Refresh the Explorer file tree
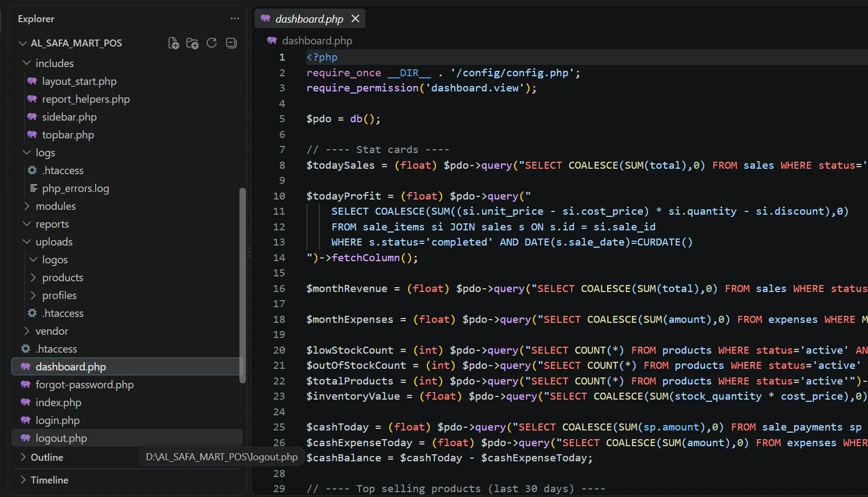The width and height of the screenshot is (868, 497). pyautogui.click(x=212, y=43)
